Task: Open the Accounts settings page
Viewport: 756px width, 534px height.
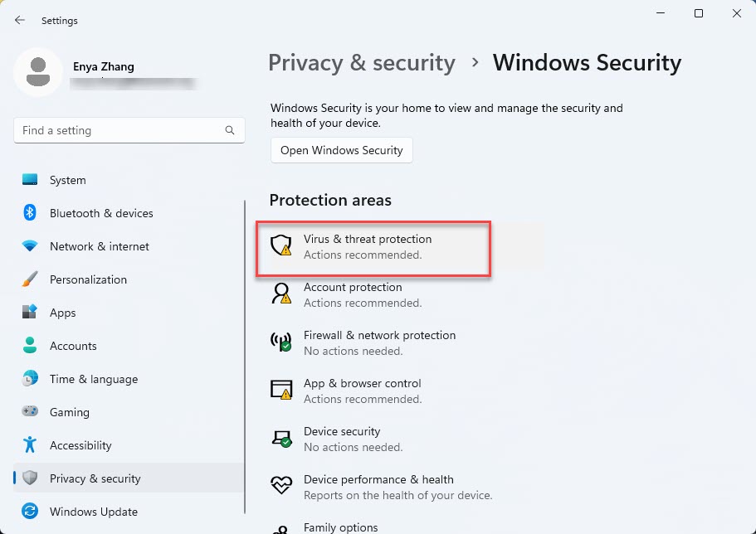Action: pos(73,346)
